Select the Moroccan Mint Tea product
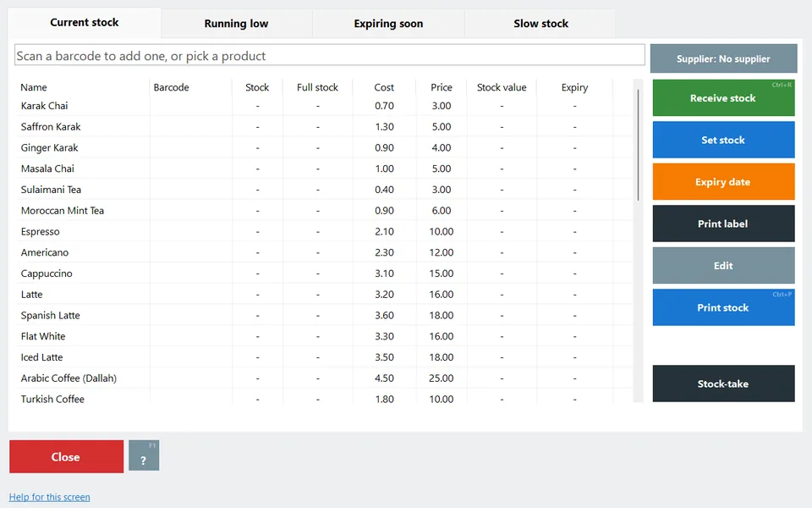The width and height of the screenshot is (812, 508). pos(325,211)
